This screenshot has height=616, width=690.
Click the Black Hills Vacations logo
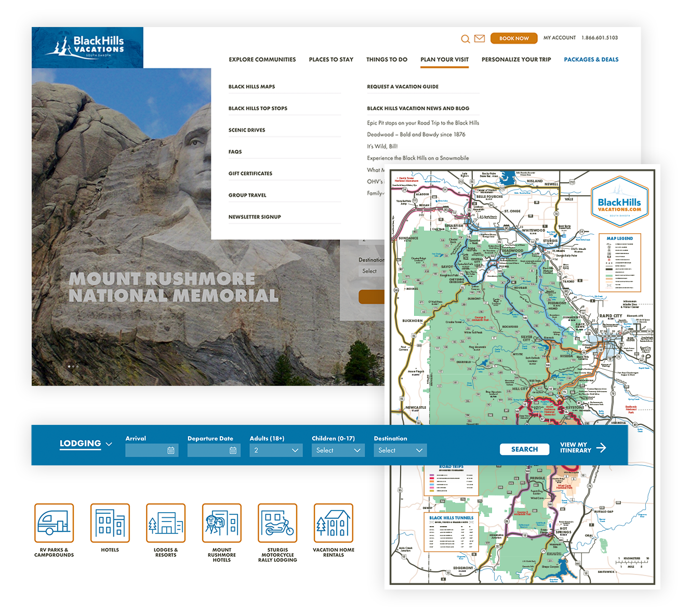point(87,47)
